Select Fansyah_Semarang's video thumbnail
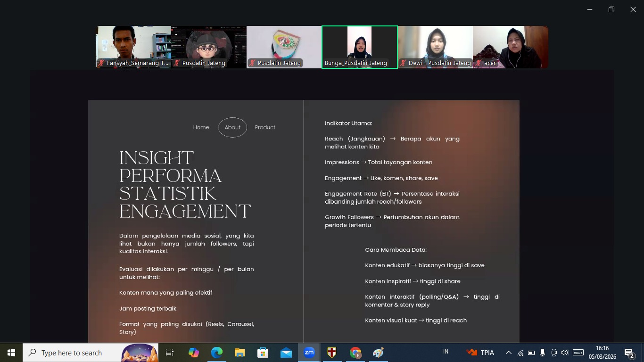This screenshot has width=644, height=362. (x=133, y=47)
